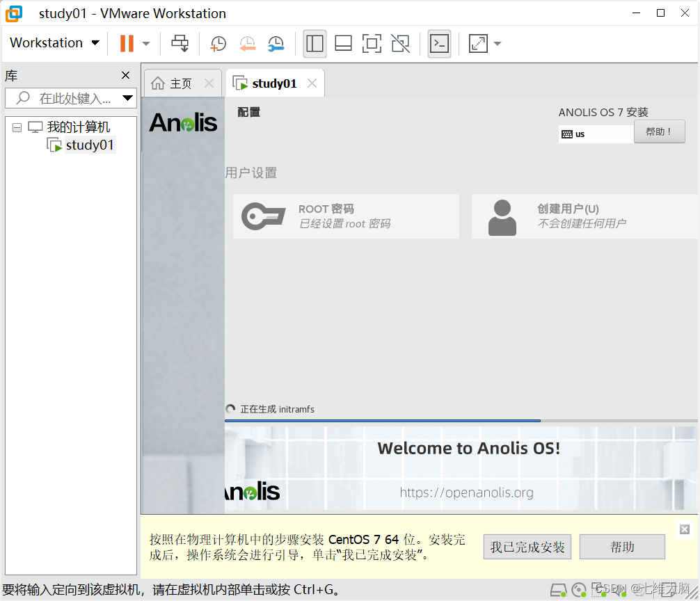This screenshot has width=700, height=601.
Task: Open the Workstation menu
Action: [x=54, y=43]
